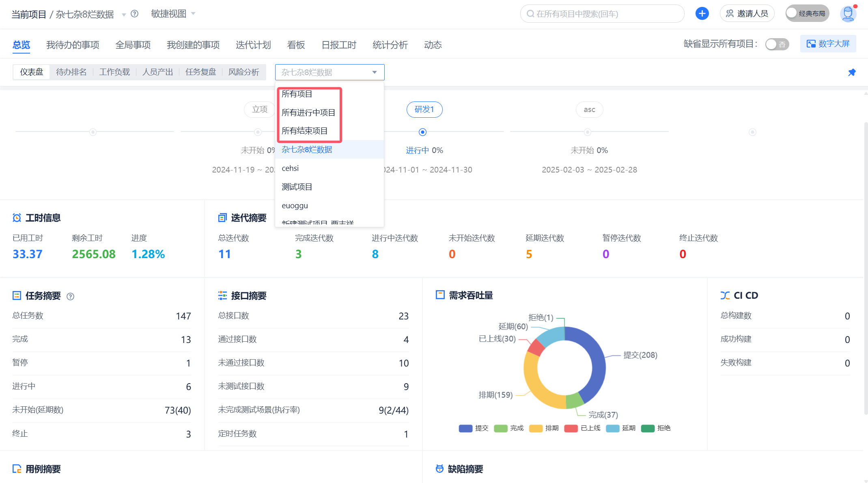Toggle 缺省显示所有项目 switch
Viewport: 868px width, 483px height.
[x=777, y=44]
